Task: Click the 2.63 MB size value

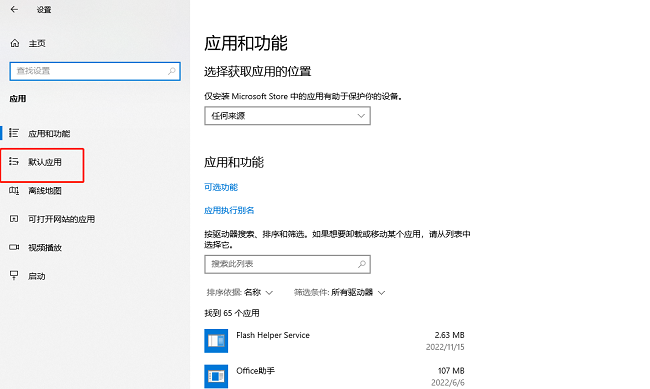Action: 449,335
